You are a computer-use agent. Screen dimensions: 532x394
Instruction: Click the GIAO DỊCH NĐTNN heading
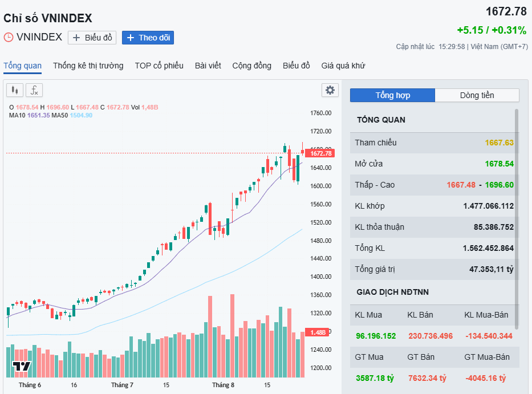click(392, 292)
